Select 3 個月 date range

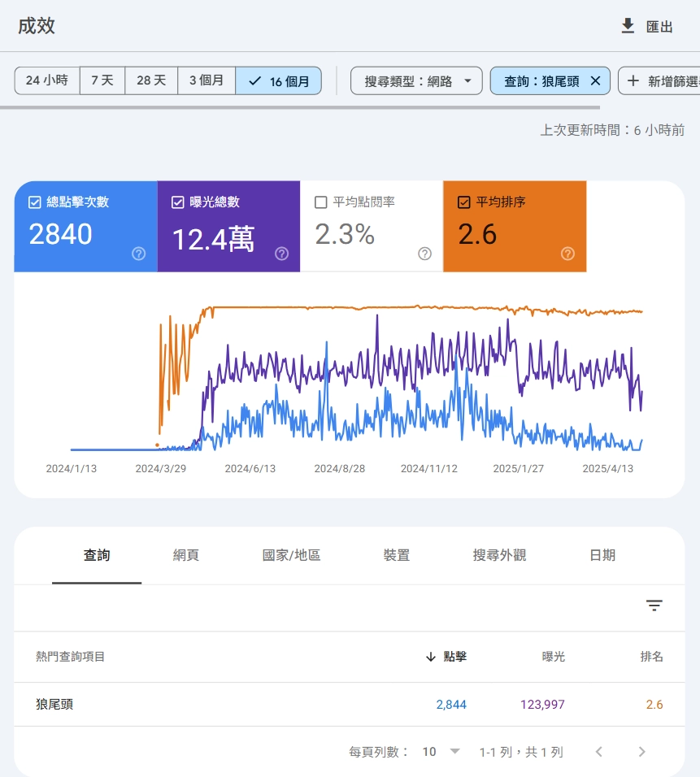[207, 80]
